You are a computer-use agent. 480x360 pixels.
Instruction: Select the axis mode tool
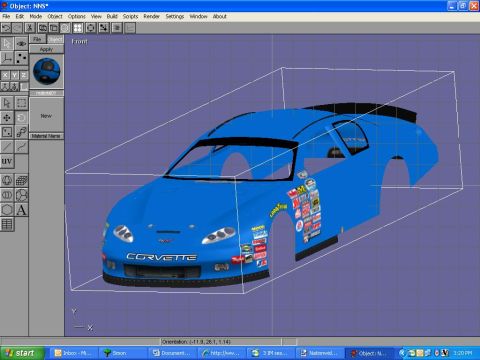pyautogui.click(x=7, y=58)
